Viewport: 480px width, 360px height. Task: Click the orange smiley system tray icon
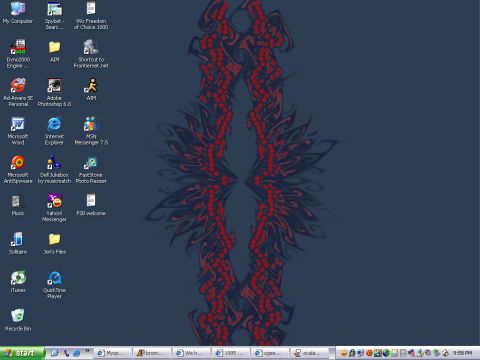click(x=344, y=353)
